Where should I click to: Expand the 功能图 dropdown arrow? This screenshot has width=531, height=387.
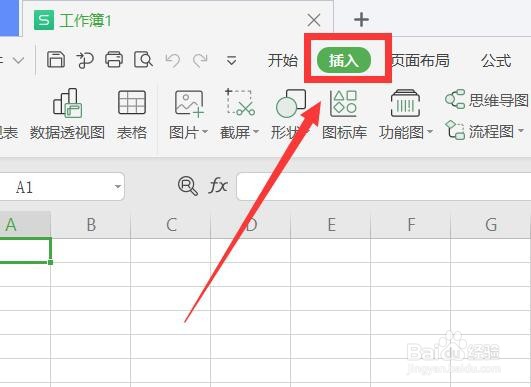coord(430,132)
